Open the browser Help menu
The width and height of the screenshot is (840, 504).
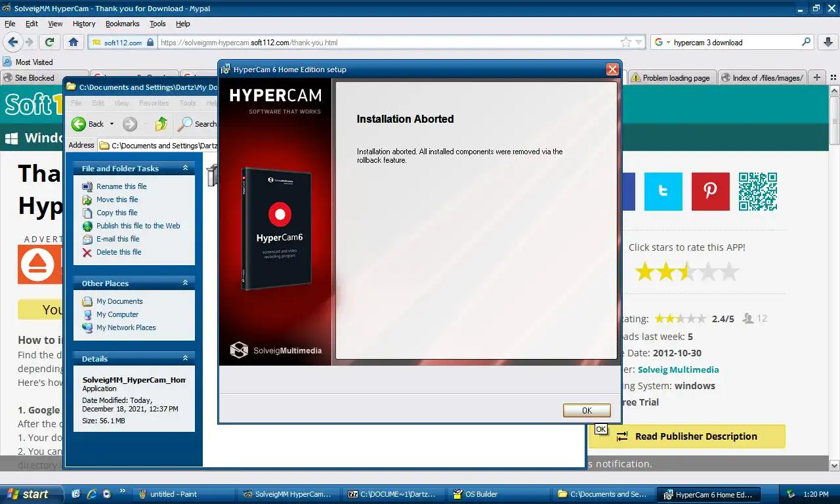point(183,24)
